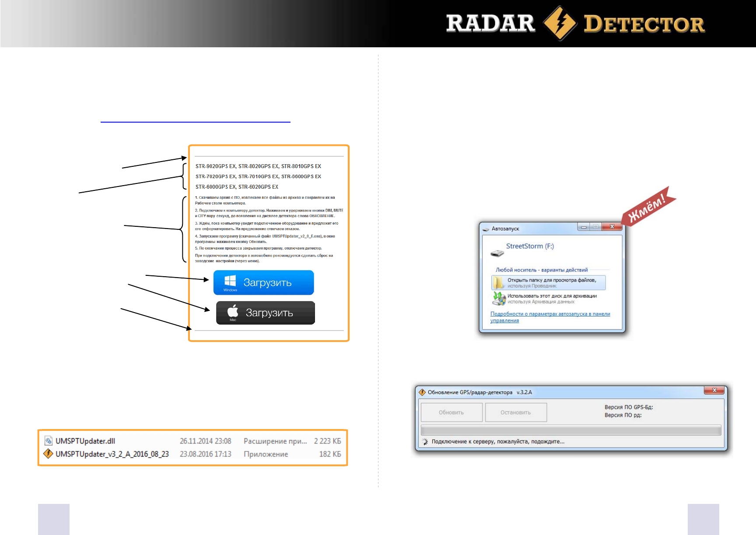Click folder icon beside Открыть папку

(x=498, y=283)
